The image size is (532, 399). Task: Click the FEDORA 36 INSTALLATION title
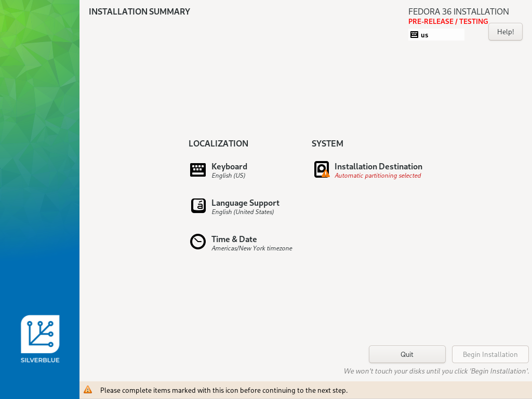[459, 11]
